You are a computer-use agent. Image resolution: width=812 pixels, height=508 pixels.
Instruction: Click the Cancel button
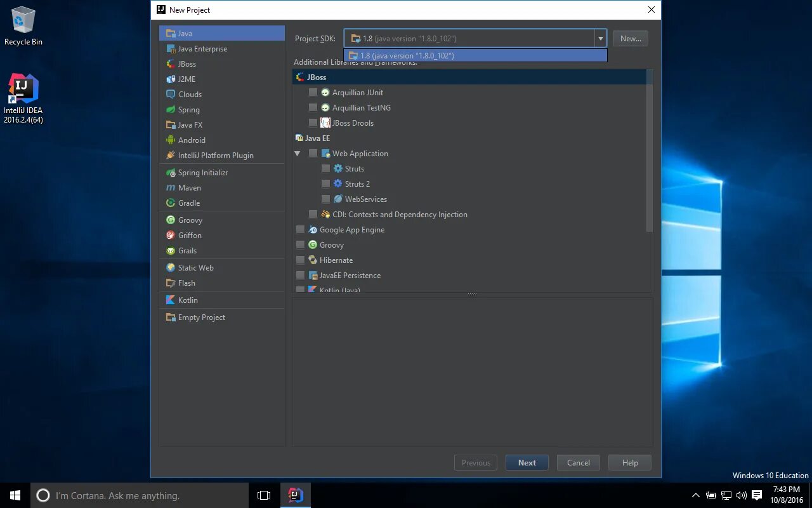tap(578, 462)
